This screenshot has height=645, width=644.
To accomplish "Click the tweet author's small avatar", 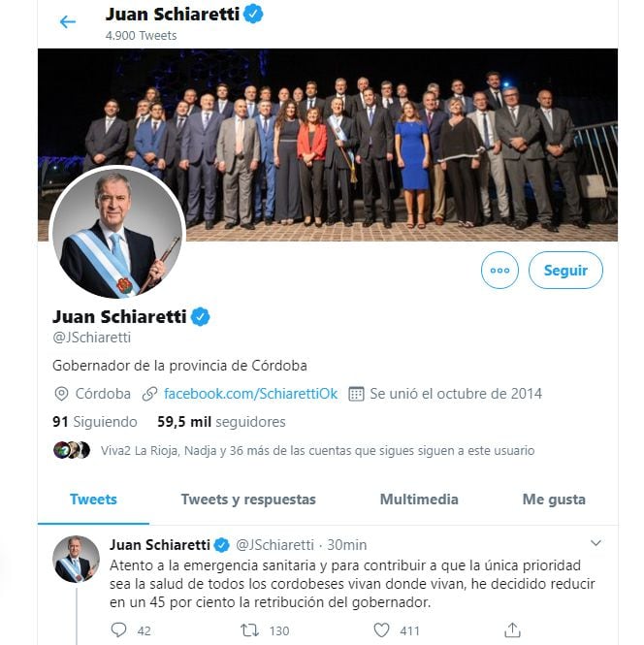I will [x=76, y=559].
